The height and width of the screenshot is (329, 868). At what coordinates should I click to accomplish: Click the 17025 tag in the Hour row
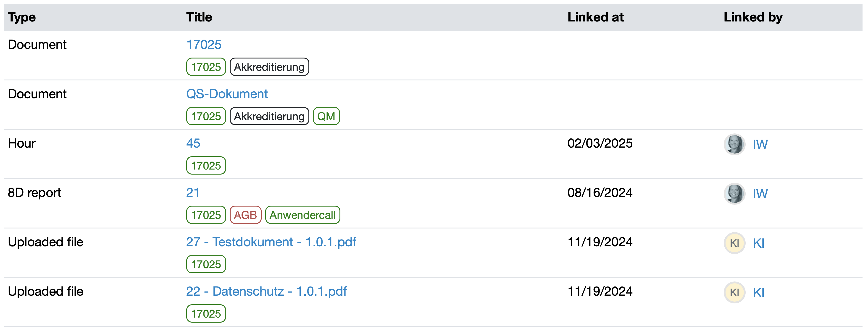pos(206,166)
